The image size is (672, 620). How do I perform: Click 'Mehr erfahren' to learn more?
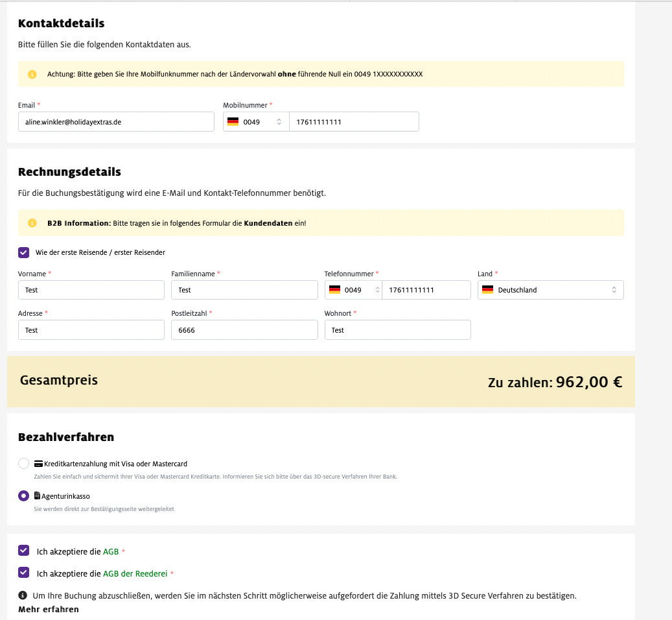49,609
